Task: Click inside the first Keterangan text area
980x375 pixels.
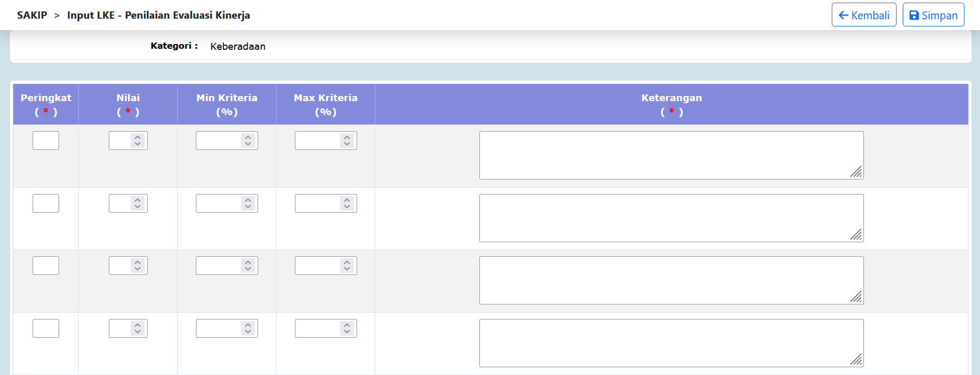Action: [669, 155]
